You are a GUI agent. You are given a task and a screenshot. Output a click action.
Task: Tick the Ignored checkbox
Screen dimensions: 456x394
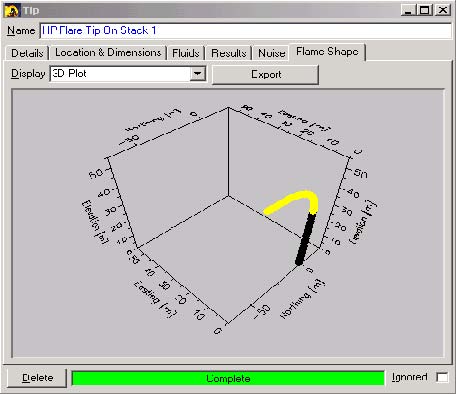[442, 377]
